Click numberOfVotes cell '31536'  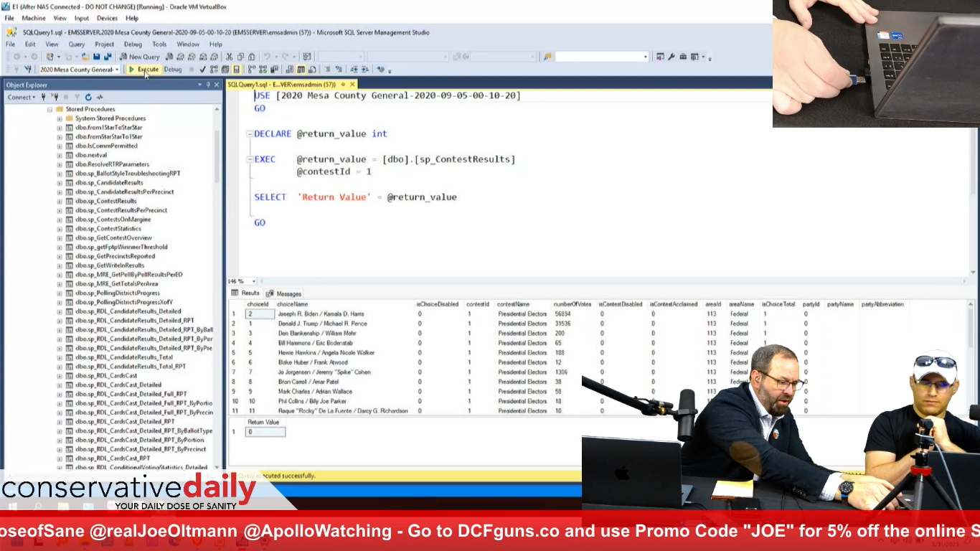tap(562, 324)
